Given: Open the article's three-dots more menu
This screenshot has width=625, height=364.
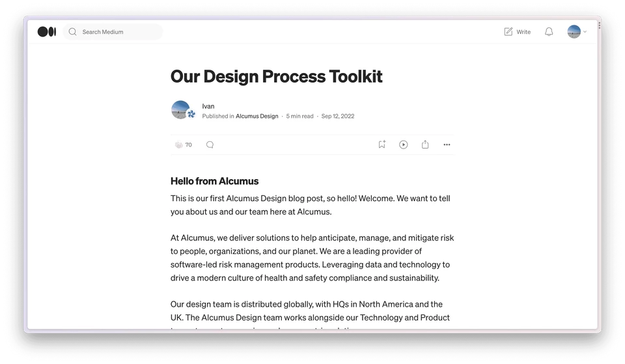Looking at the screenshot, I should click(447, 145).
